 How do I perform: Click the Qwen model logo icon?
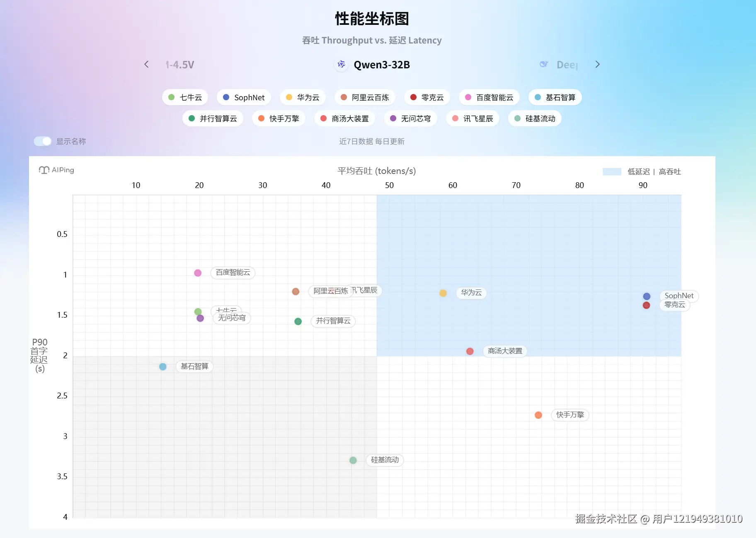coord(341,64)
